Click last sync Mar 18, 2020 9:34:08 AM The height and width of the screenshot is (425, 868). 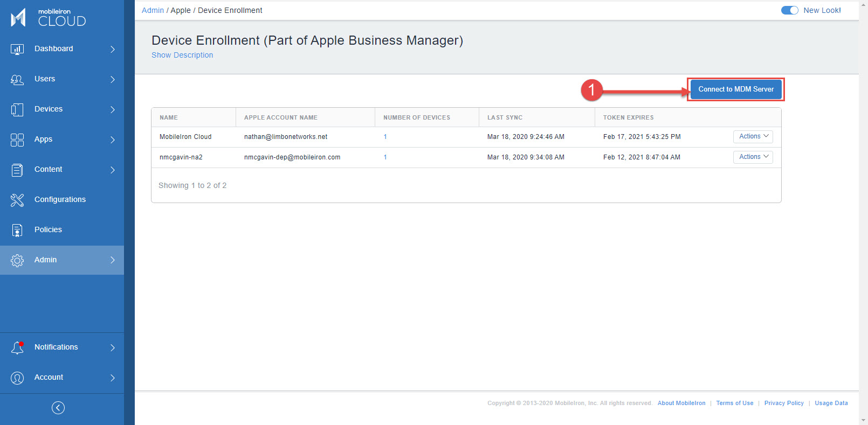point(526,157)
